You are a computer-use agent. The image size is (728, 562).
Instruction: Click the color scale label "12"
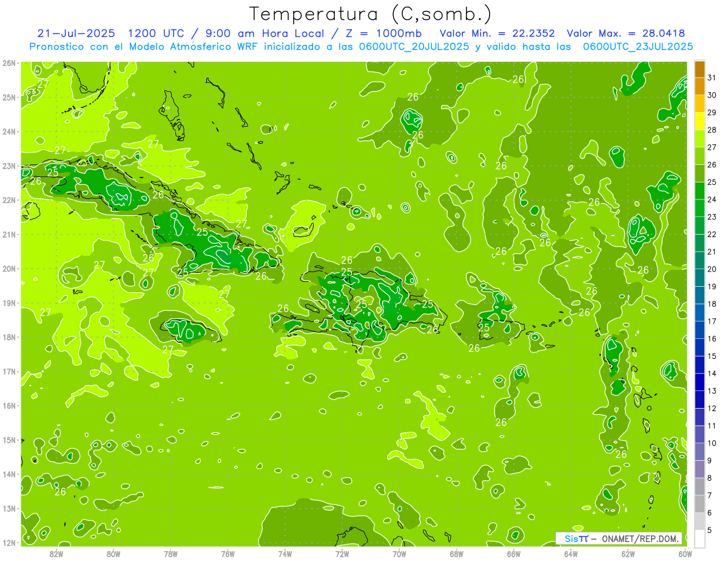712,408
